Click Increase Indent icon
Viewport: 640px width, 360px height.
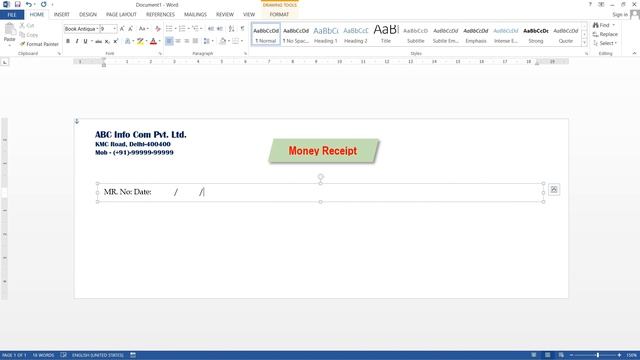(x=220, y=29)
